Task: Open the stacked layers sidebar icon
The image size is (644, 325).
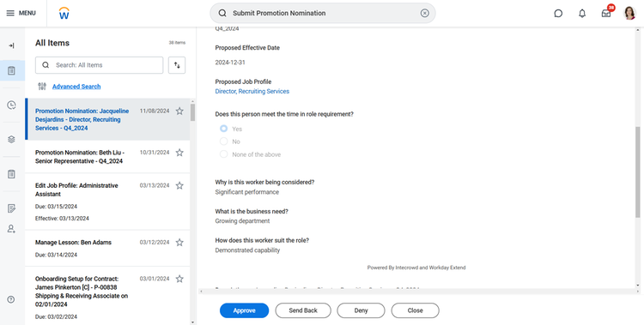Action: 11,140
